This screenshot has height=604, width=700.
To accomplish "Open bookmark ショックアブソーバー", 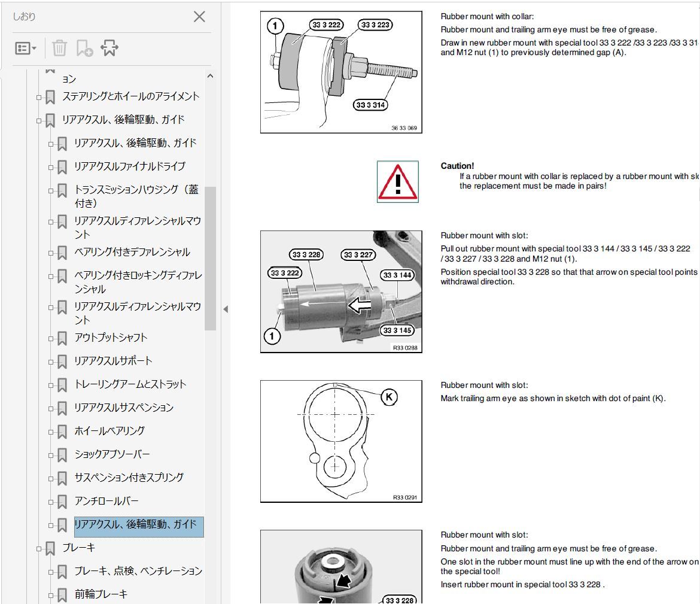I will (x=112, y=454).
